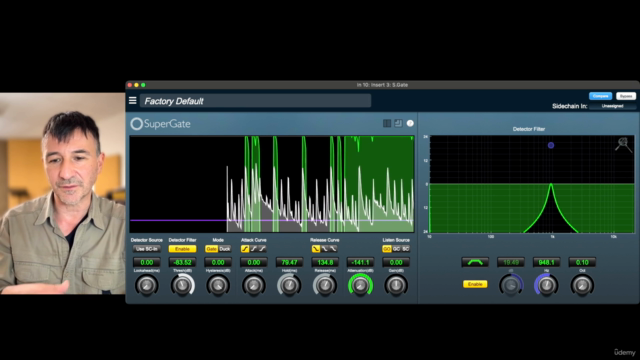Viewport: 640px width, 360px height.
Task: Click the Lookahead knob
Action: point(147,285)
